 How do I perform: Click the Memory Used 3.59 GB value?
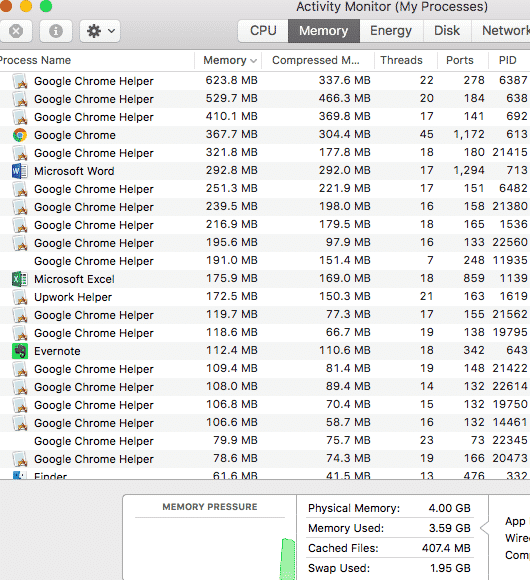449,528
